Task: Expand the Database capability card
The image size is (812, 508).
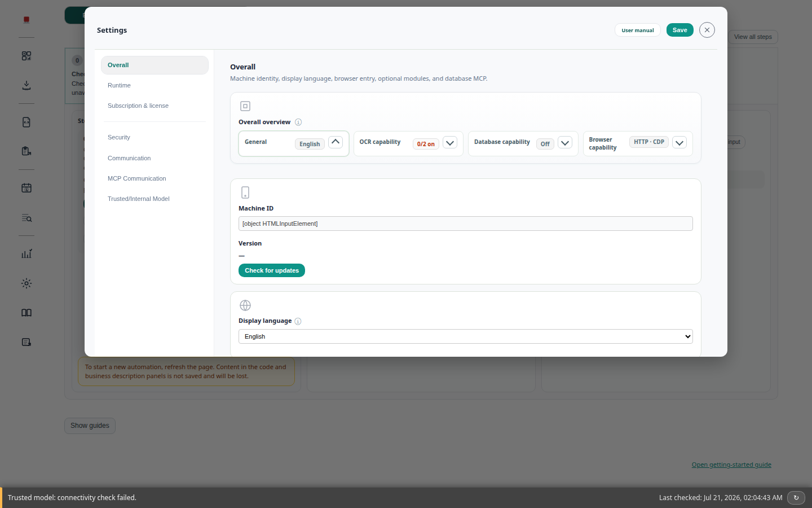Action: [565, 143]
